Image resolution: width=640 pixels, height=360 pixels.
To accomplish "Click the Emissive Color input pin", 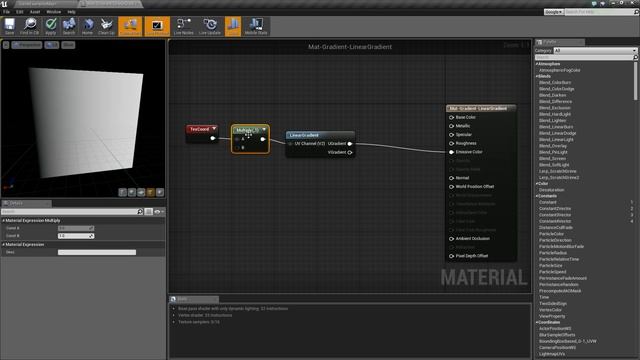I will click(x=451, y=152).
